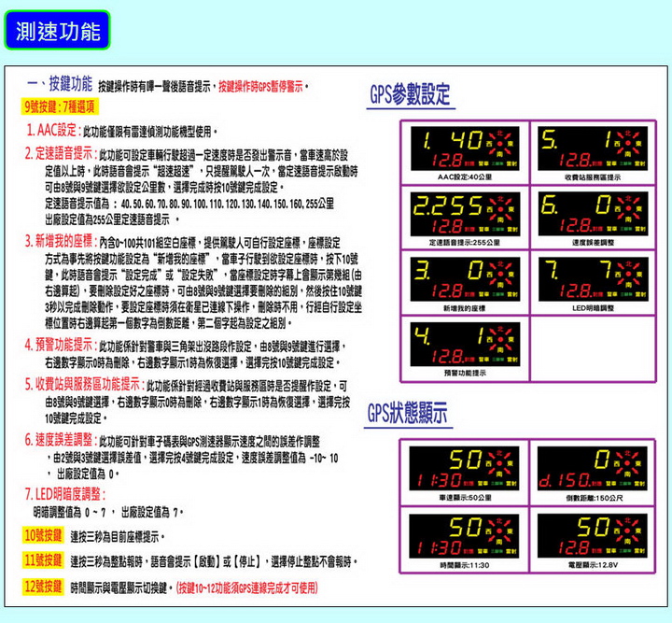This screenshot has height=623, width=672.
Task: Click the 時間顯示:11:30 status display
Action: click(464, 537)
